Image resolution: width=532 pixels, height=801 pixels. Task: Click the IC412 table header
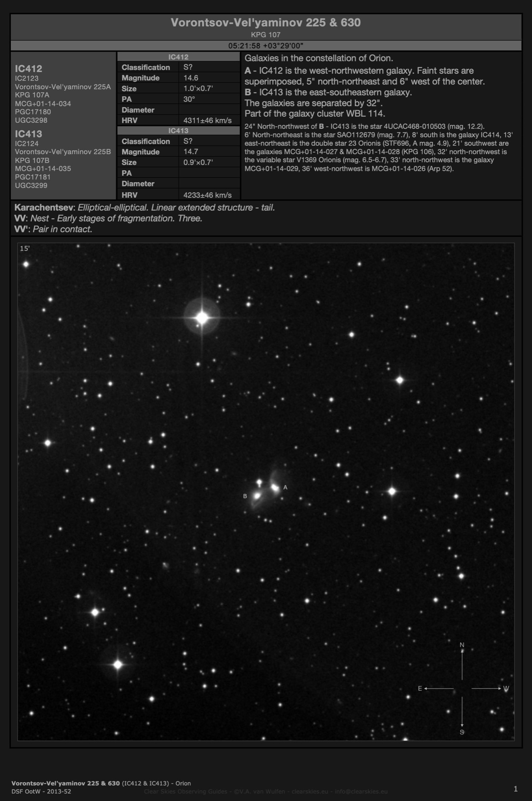pyautogui.click(x=178, y=57)
